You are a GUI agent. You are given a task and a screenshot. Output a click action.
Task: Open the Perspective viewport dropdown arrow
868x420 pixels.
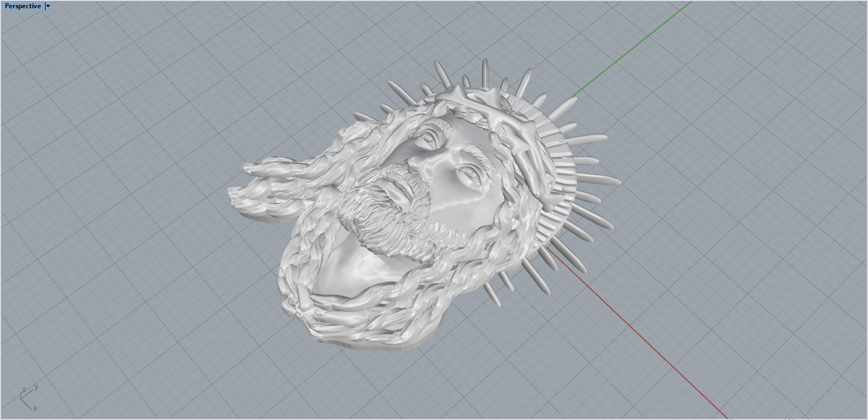point(48,6)
